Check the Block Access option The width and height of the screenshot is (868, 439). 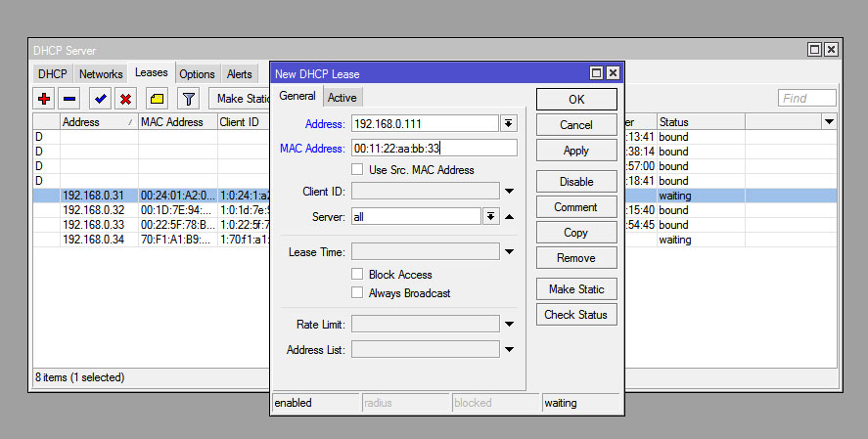tap(358, 275)
